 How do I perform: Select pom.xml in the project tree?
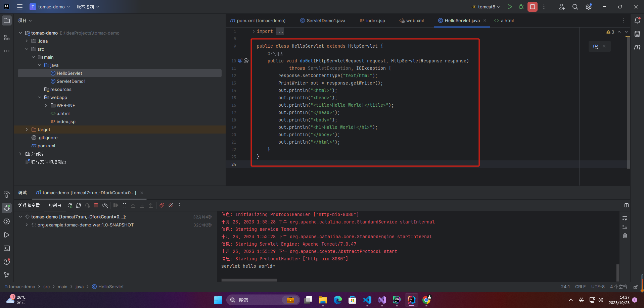click(x=46, y=146)
